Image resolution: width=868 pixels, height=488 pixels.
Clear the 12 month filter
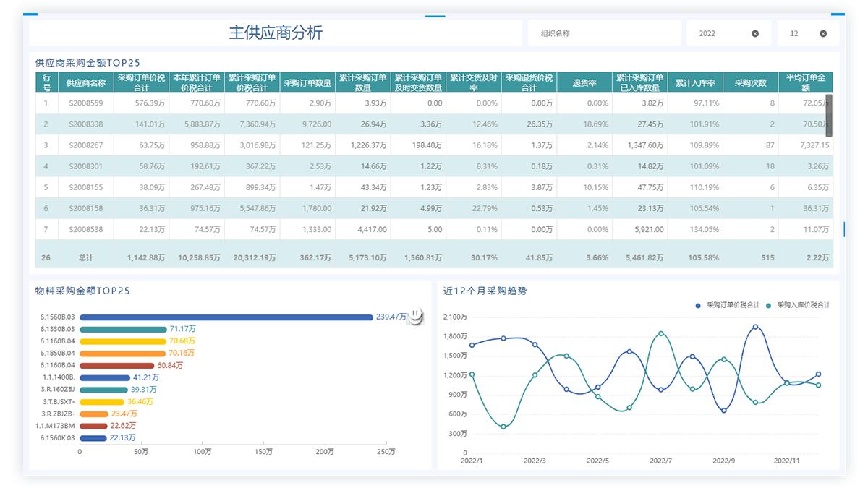[x=823, y=33]
